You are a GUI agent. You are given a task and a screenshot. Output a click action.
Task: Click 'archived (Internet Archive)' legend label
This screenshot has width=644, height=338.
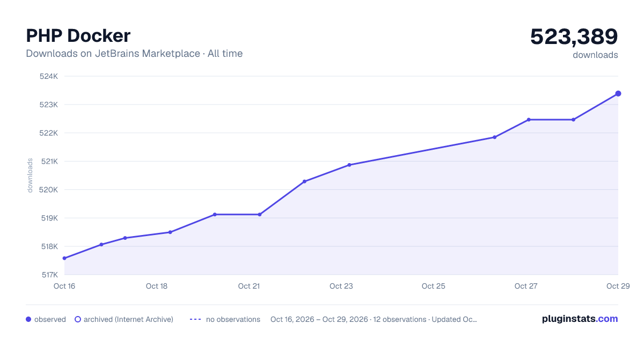(x=128, y=319)
